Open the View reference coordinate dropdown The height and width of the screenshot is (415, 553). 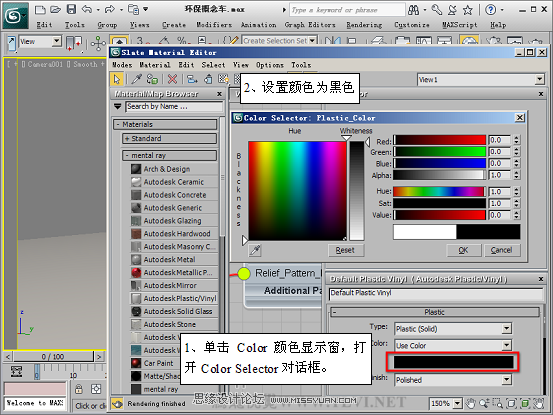pos(56,42)
